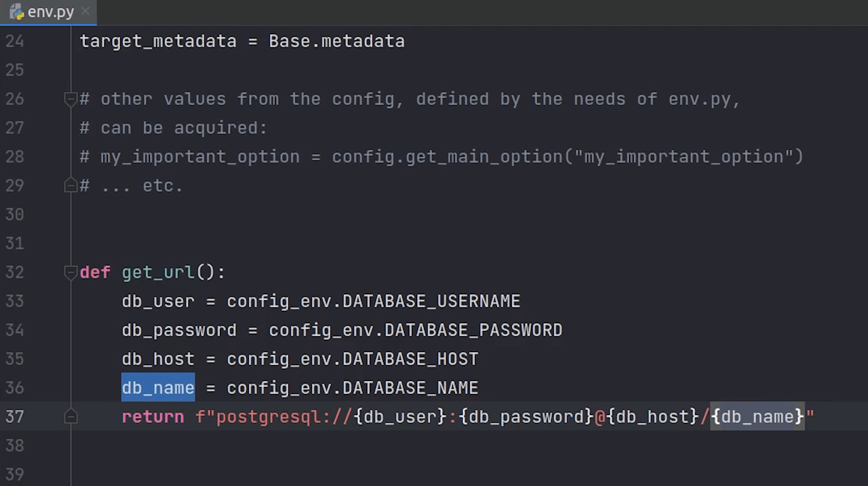Click the return keyword on line 37

(153, 417)
